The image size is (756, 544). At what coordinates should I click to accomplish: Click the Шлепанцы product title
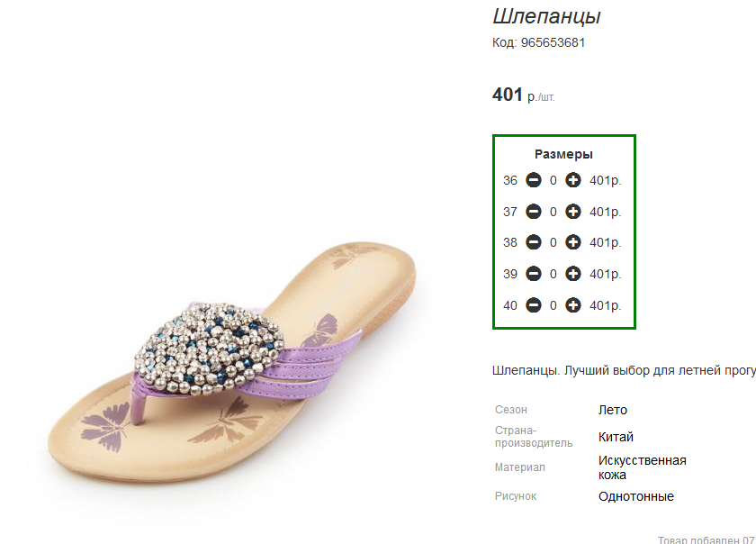(x=547, y=17)
